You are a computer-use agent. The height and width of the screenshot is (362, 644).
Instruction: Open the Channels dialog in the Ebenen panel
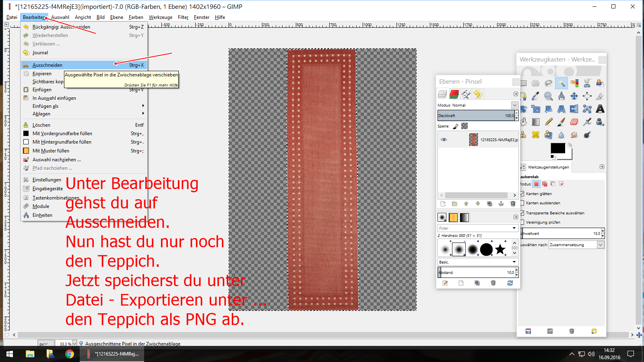pos(454,94)
